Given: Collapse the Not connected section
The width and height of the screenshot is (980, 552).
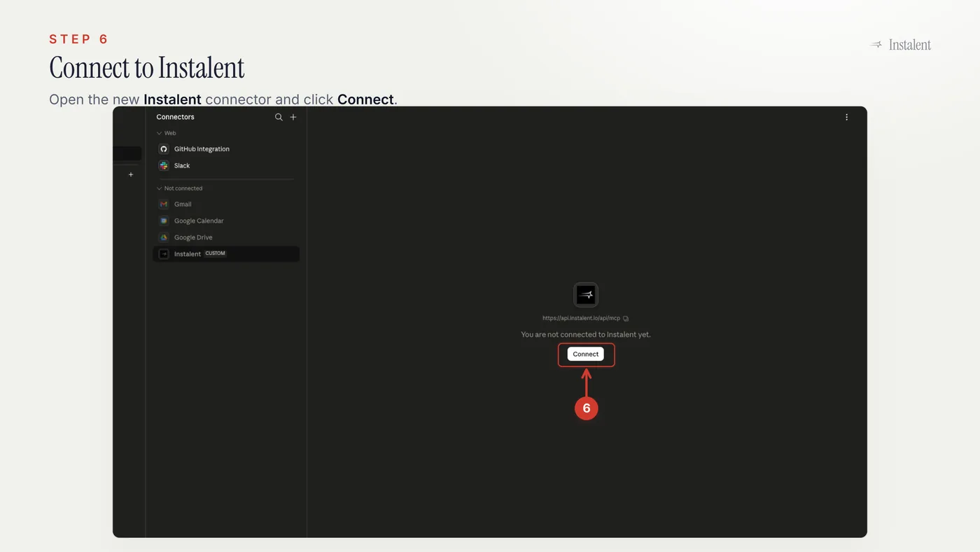Looking at the screenshot, I should point(159,188).
